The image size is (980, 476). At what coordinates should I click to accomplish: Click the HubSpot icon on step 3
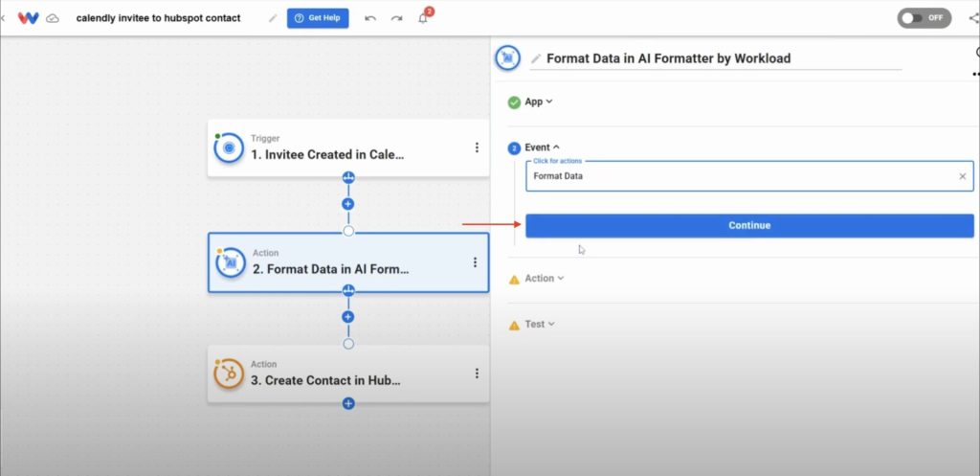(229, 374)
